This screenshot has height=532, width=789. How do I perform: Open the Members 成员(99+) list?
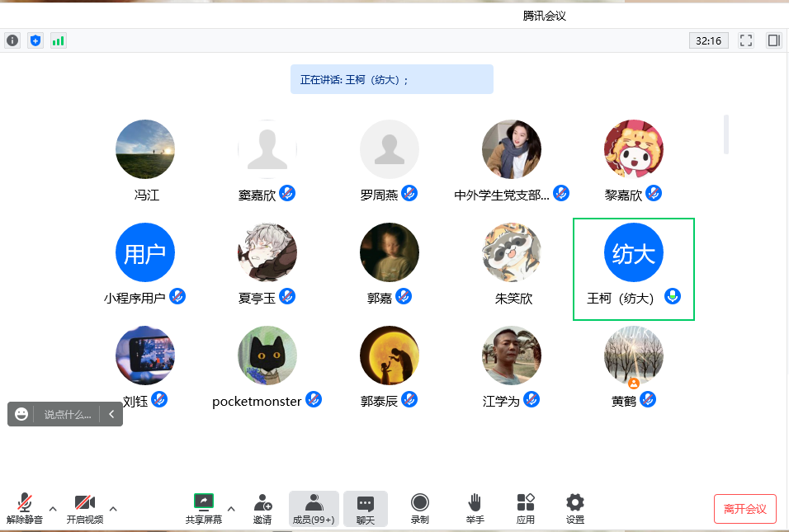pos(314,508)
